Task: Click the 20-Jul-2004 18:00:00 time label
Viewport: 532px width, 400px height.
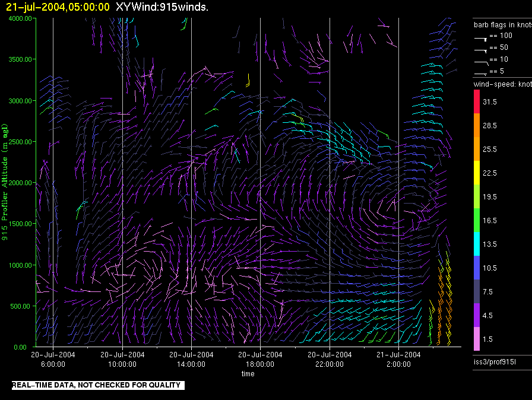Action: pos(260,359)
